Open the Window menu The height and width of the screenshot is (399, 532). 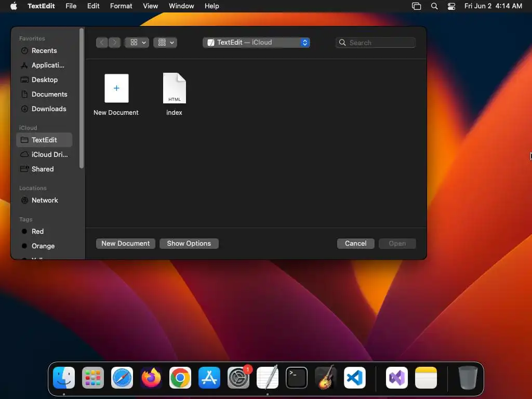pos(181,6)
